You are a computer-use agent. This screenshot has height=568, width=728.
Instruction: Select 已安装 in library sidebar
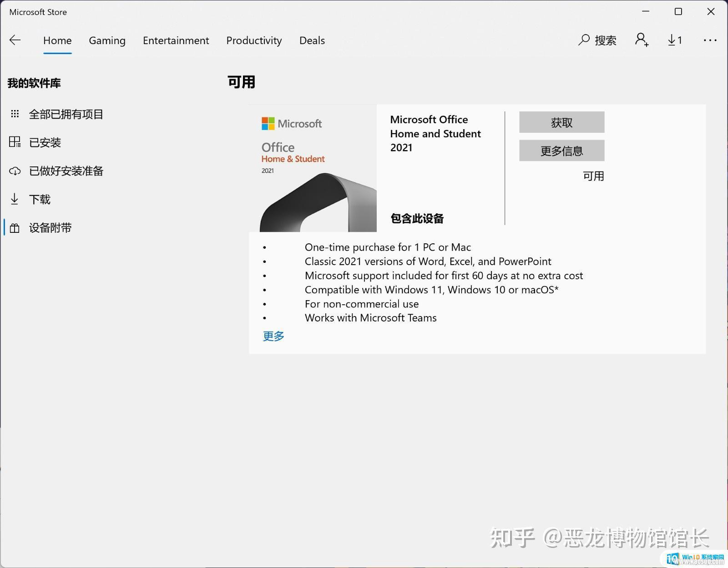(45, 142)
